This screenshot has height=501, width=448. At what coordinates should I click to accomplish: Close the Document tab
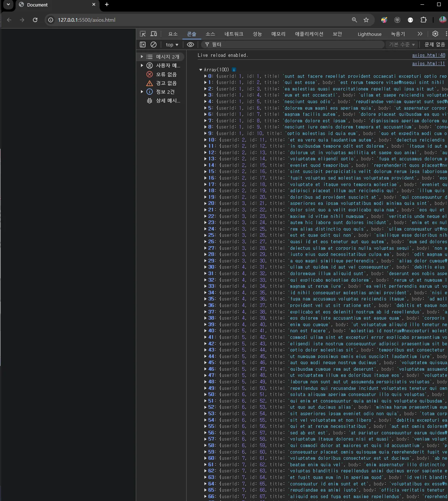pos(94,5)
